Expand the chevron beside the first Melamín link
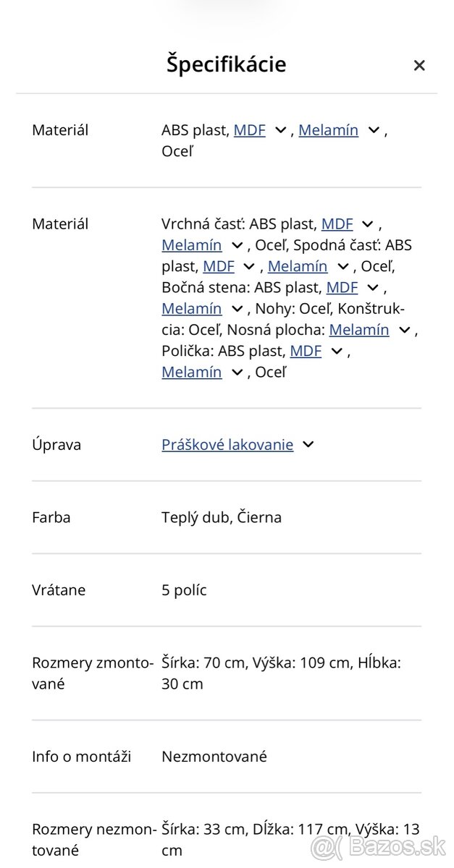The width and height of the screenshot is (454, 868). tap(373, 131)
